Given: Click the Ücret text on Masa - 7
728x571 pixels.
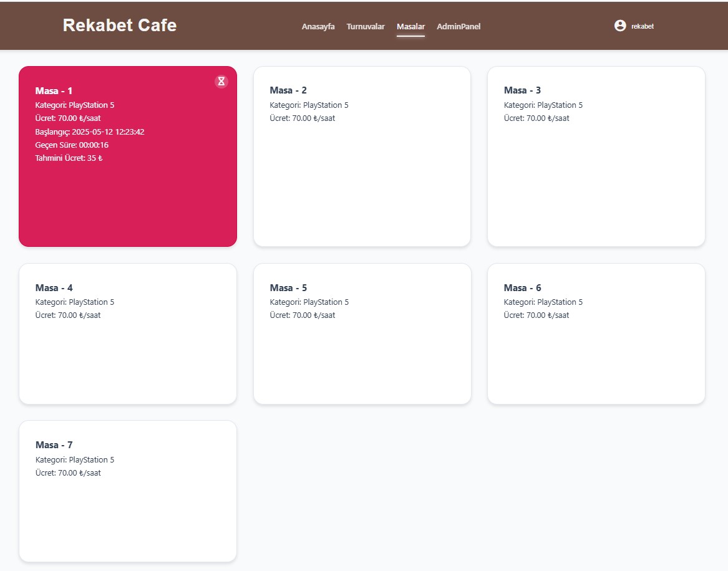Looking at the screenshot, I should point(68,473).
